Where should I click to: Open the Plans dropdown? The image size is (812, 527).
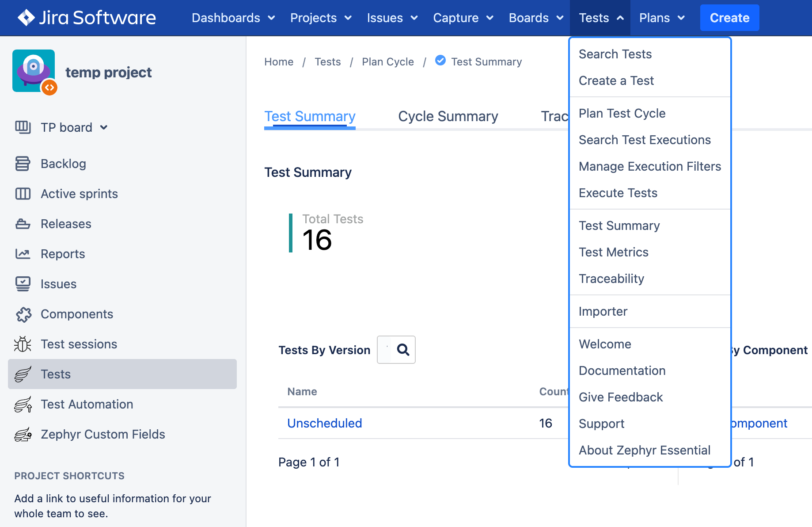(x=661, y=18)
